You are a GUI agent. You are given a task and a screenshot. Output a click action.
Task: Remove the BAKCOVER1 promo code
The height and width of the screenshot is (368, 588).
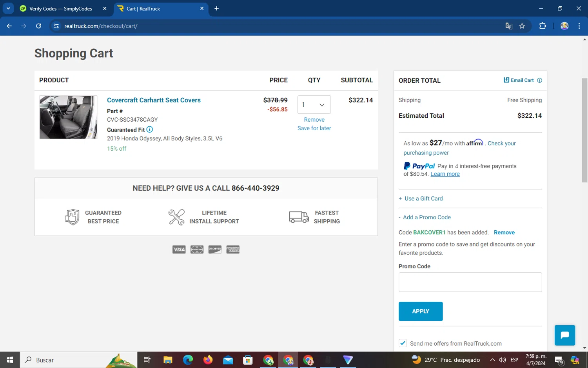504,233
